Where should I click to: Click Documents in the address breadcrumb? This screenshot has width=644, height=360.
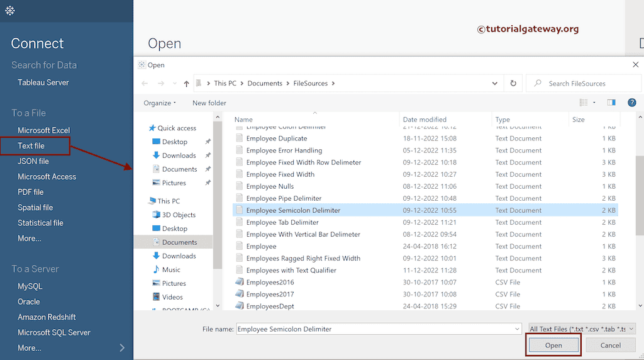tap(265, 84)
